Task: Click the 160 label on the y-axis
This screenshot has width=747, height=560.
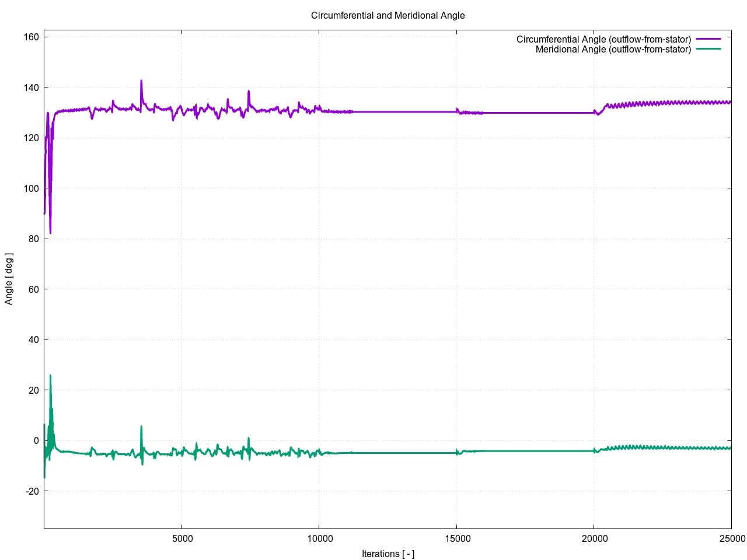Action: click(32, 37)
